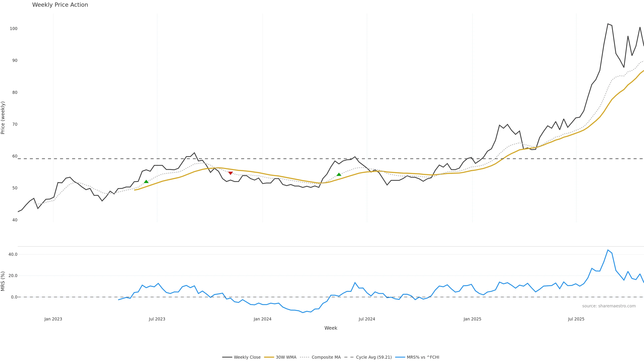This screenshot has height=362, width=644.
Task: Click the Weekly Price Action chart title
Action: (60, 5)
